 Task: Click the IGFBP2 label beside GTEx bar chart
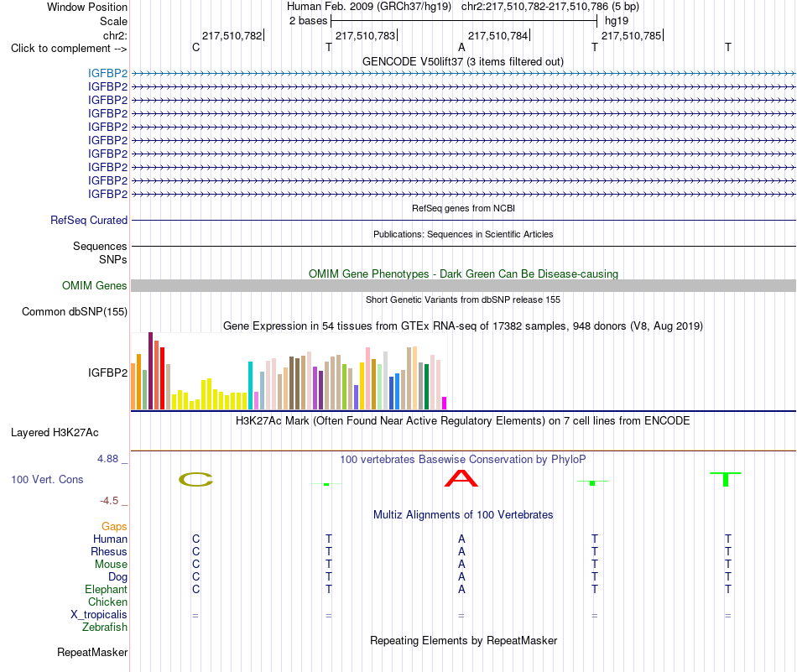pos(107,372)
